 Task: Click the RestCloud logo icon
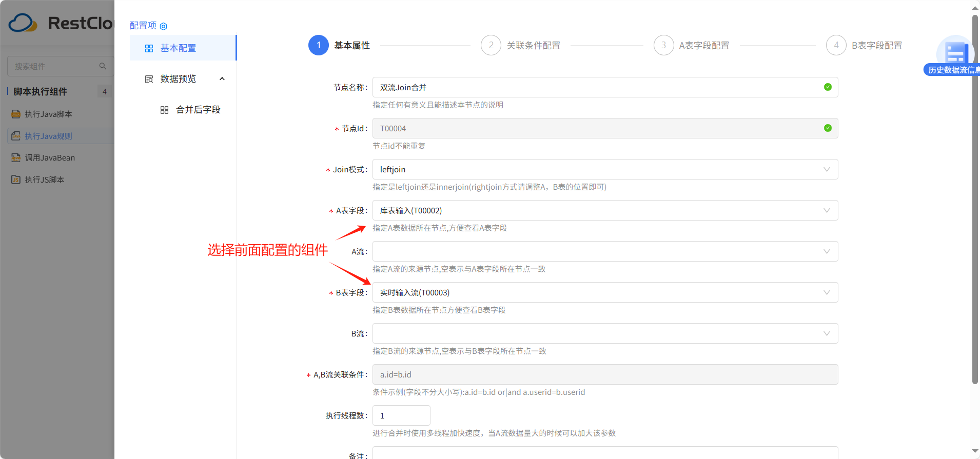pos(23,23)
